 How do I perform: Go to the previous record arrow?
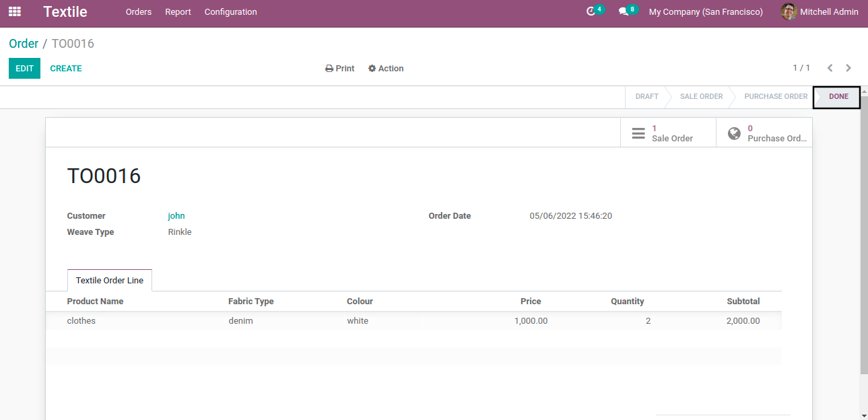pyautogui.click(x=830, y=68)
